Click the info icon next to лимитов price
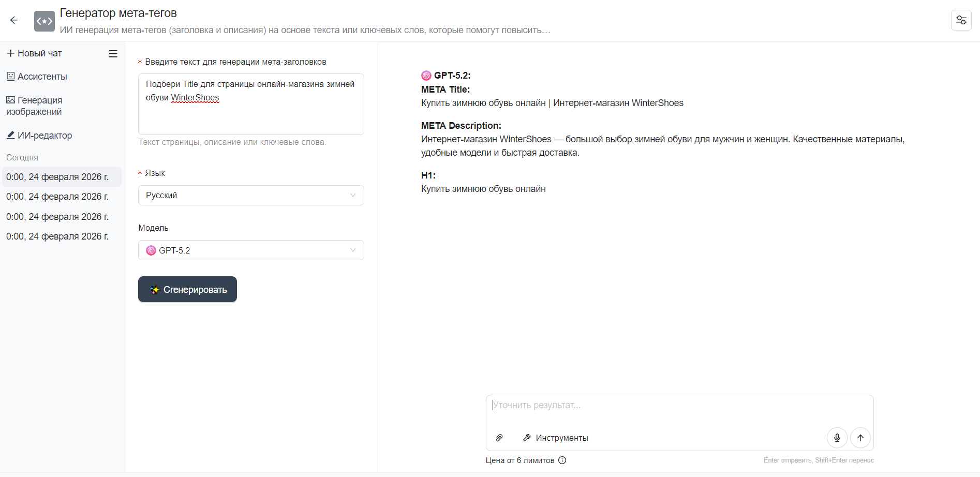Screen dimensions: 980x477 pyautogui.click(x=562, y=460)
